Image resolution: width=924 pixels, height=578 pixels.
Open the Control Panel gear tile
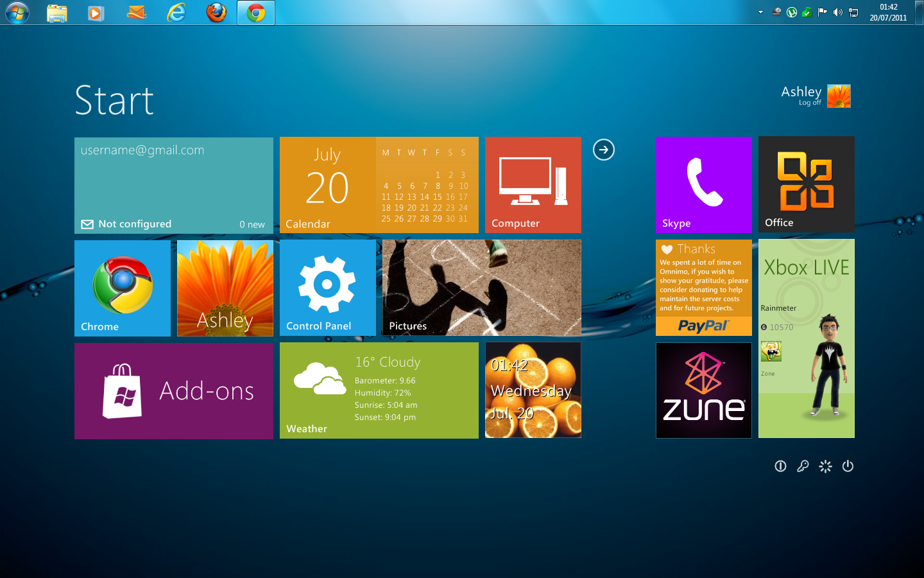coord(328,288)
